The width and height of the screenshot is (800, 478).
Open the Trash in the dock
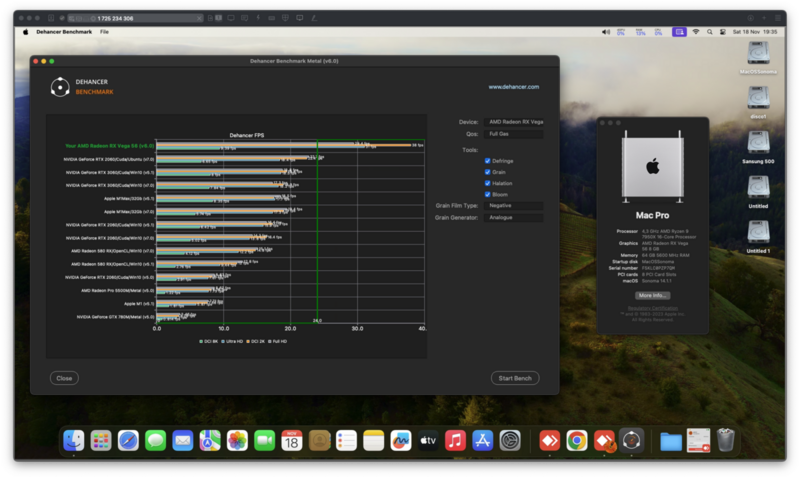[x=726, y=440]
